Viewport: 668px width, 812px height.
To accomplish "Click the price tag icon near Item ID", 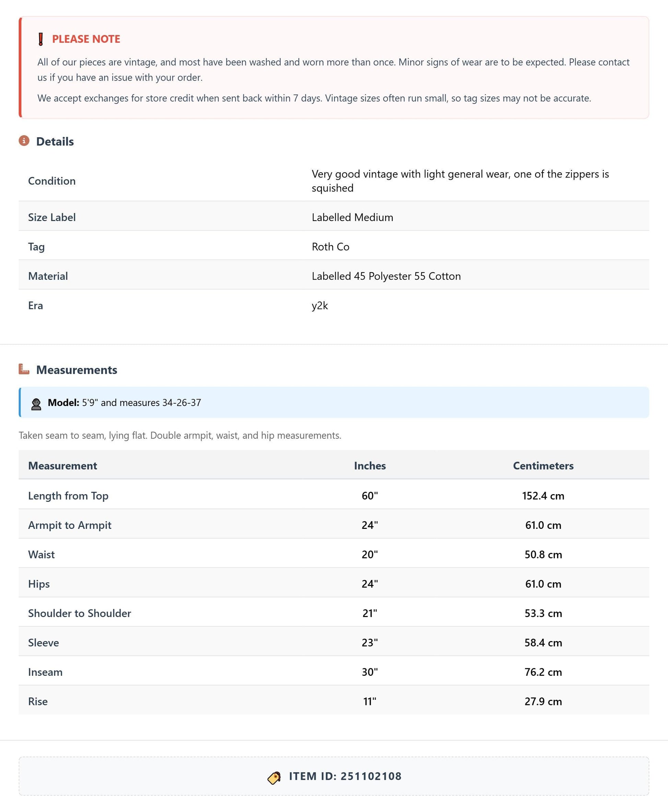I will [x=274, y=778].
